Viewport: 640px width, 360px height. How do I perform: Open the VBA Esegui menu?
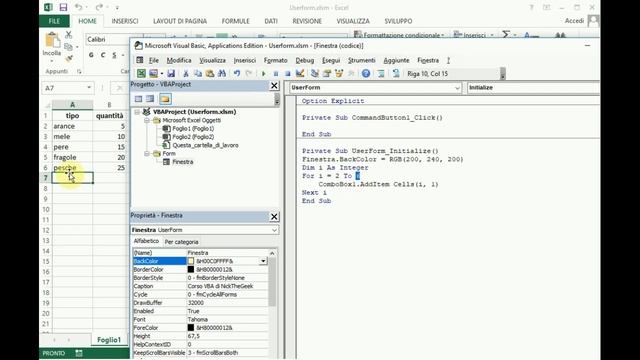pyautogui.click(x=331, y=60)
